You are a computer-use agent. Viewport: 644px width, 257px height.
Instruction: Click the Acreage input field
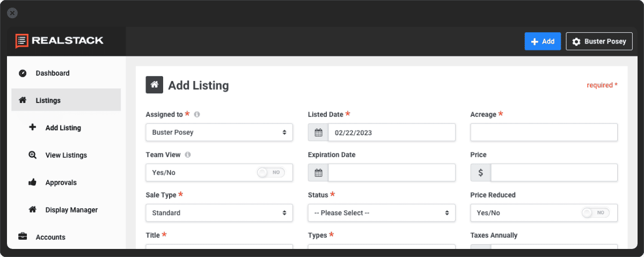tap(544, 133)
